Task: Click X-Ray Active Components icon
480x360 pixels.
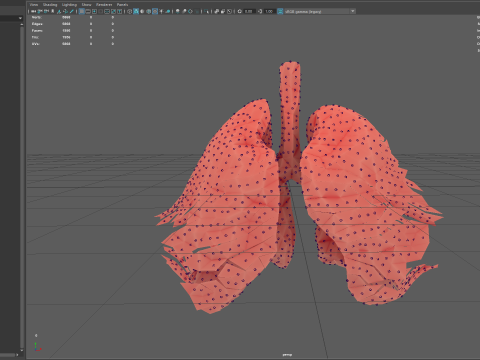Action: coord(223,11)
